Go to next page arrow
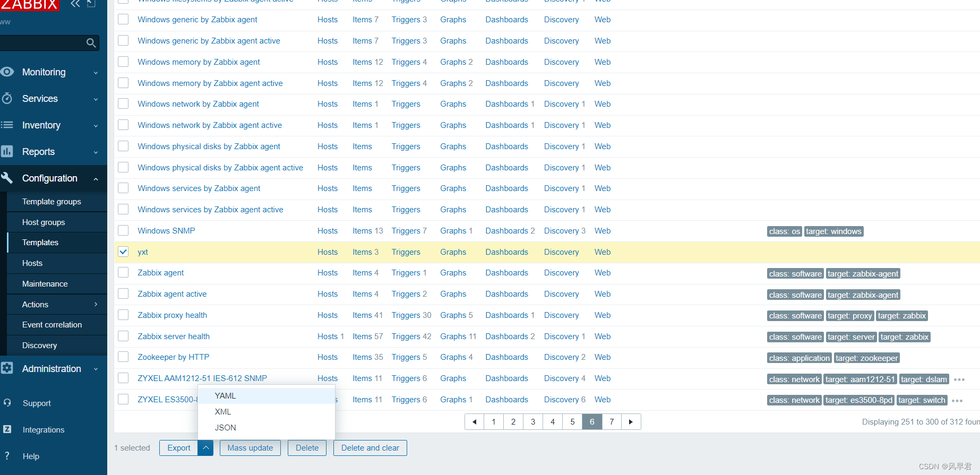Image resolution: width=980 pixels, height=475 pixels. [631, 422]
